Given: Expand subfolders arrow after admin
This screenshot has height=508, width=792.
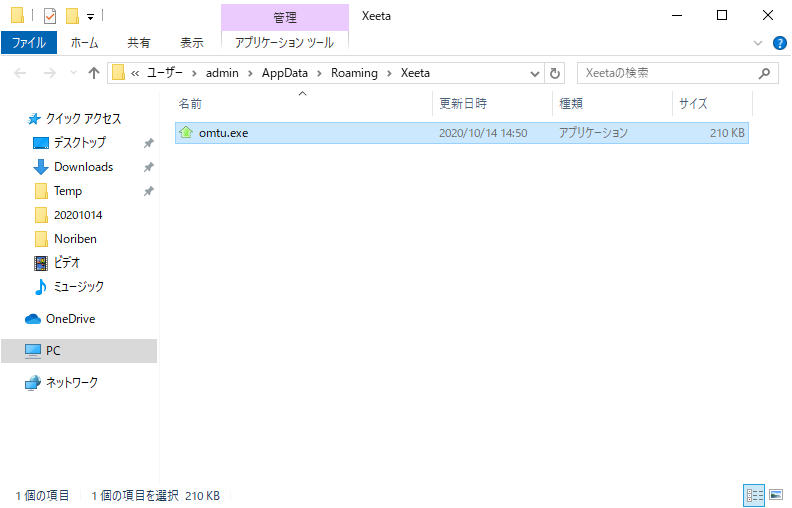Looking at the screenshot, I should 250,73.
